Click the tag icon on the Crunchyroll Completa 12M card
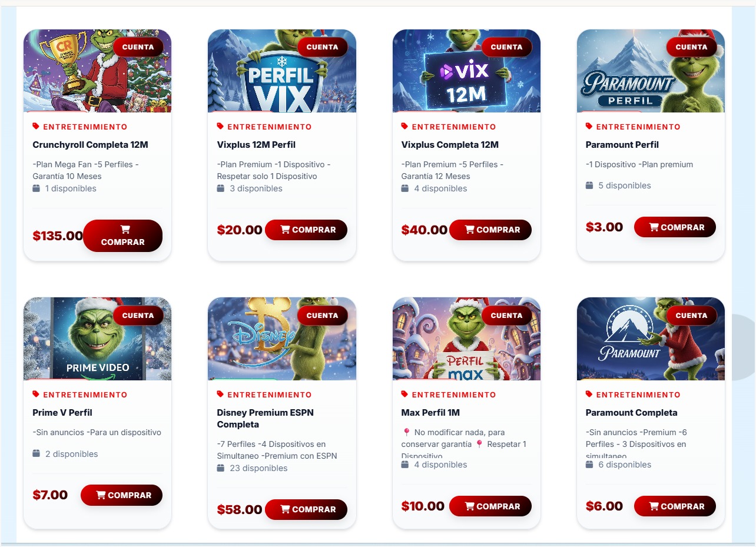Image resolution: width=756 pixels, height=547 pixels. point(36,126)
